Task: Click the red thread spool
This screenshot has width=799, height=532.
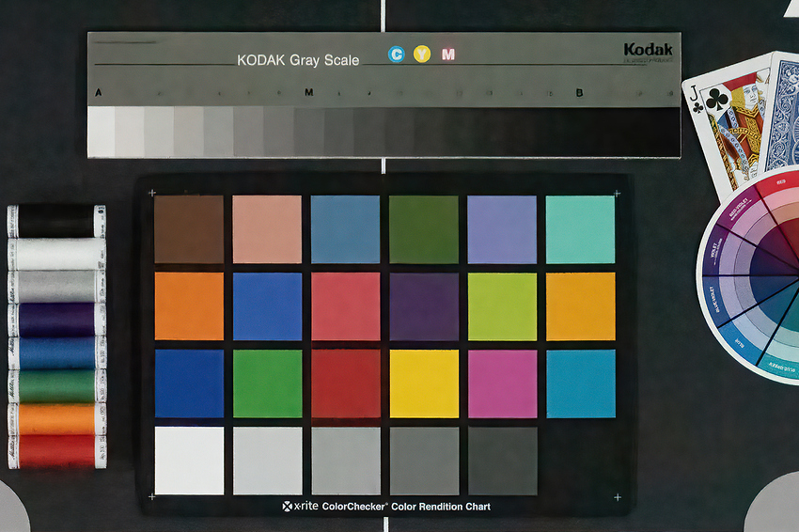Action: point(56,451)
